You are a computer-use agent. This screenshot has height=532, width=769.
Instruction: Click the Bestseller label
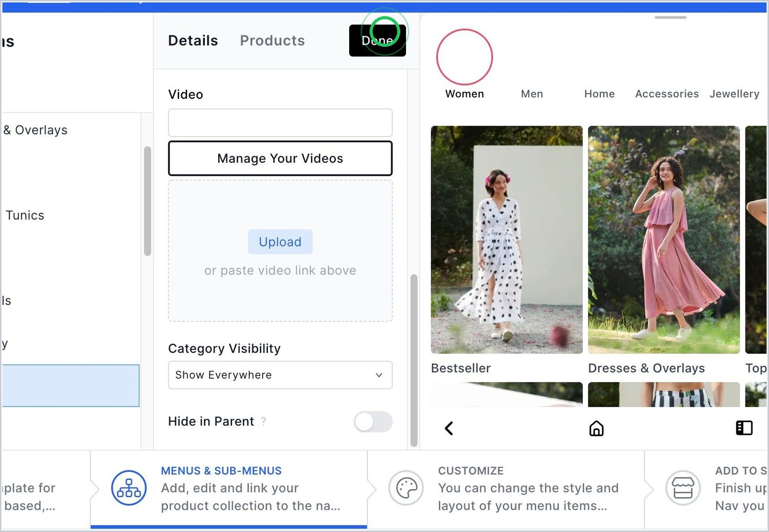point(461,368)
